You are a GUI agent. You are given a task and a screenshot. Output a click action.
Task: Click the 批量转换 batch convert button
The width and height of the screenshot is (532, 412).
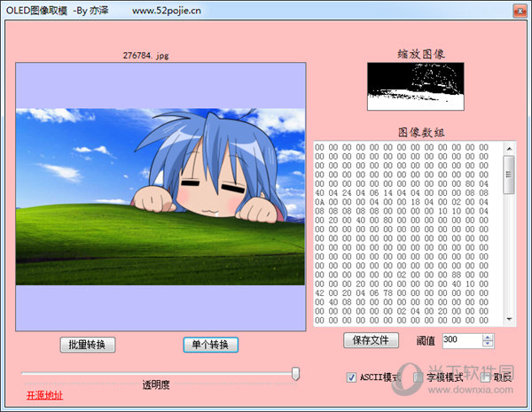[x=88, y=345]
